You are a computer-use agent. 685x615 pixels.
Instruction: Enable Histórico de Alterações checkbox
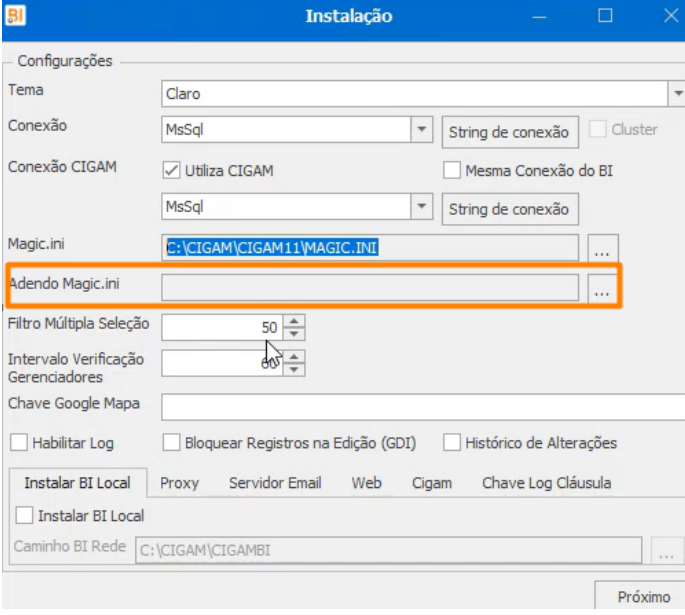[452, 442]
